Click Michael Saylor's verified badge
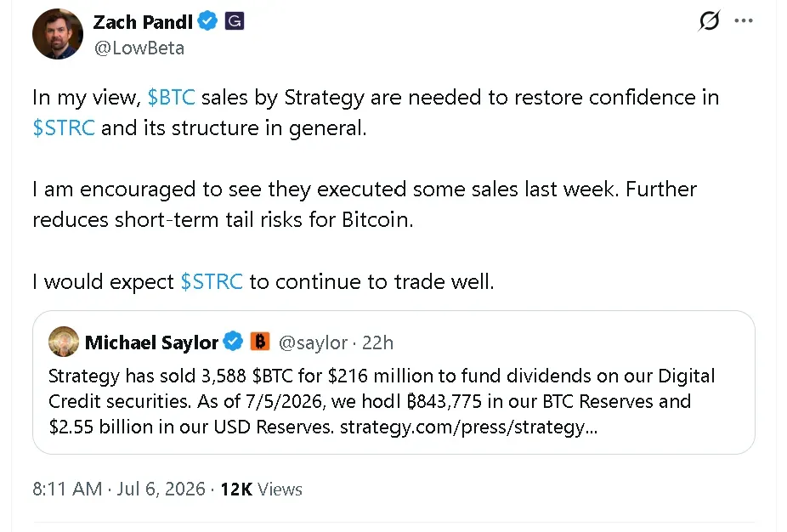The width and height of the screenshot is (787, 532). [234, 342]
